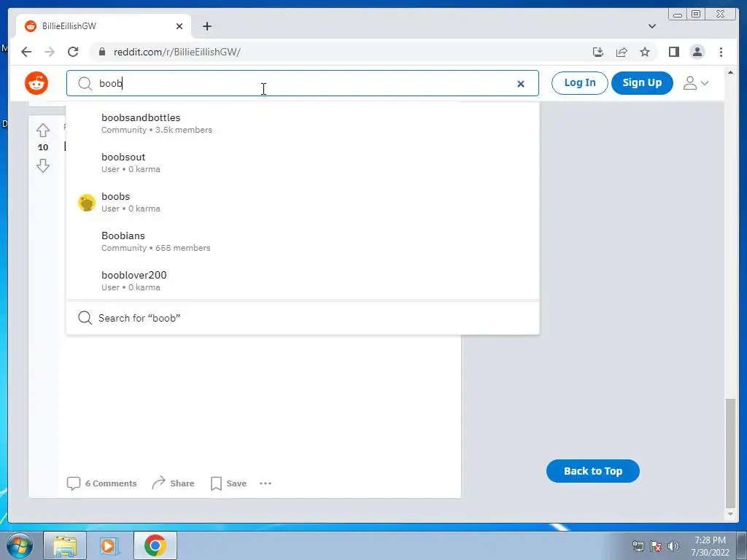Open File Explorer from taskbar

(65, 545)
